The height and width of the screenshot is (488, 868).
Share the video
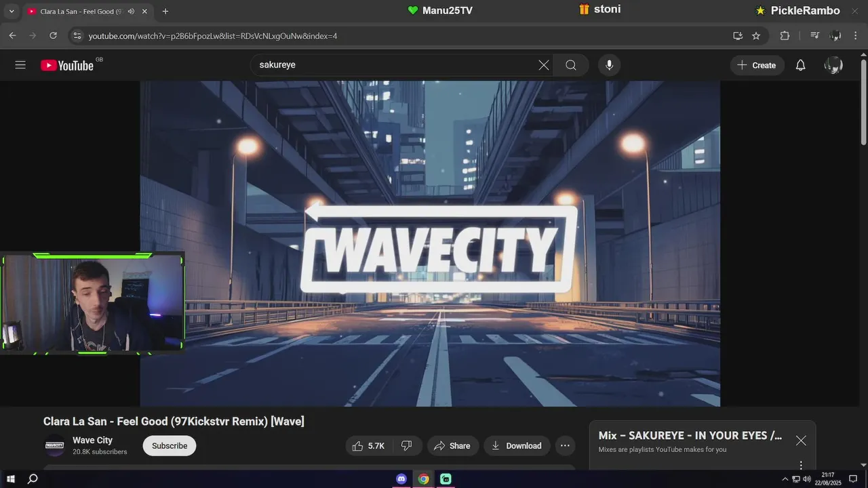point(452,445)
